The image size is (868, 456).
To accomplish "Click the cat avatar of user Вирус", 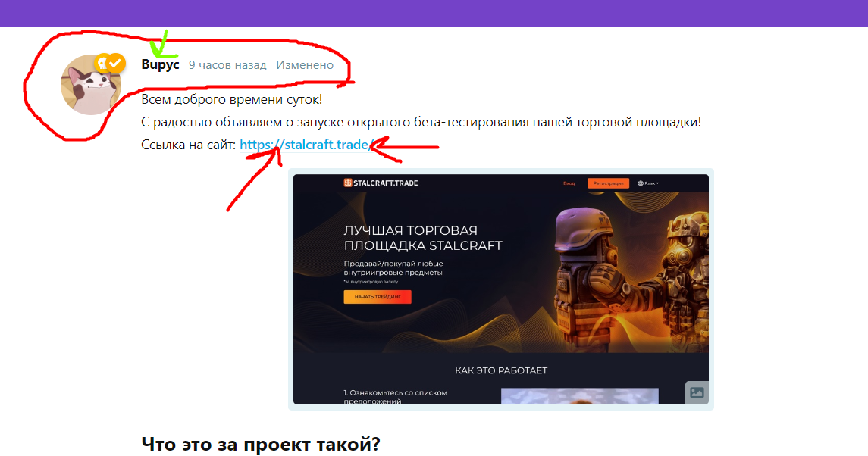I will coord(91,85).
